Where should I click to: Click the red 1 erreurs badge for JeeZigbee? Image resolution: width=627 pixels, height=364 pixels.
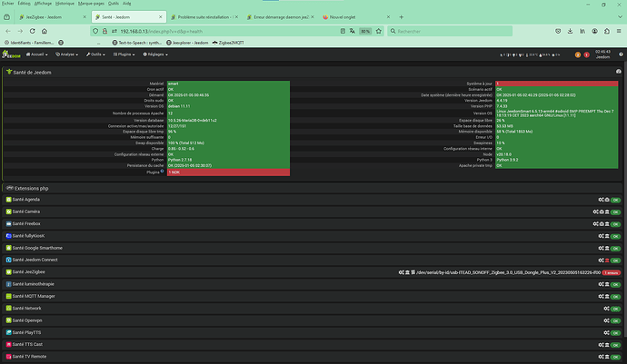coord(612,272)
